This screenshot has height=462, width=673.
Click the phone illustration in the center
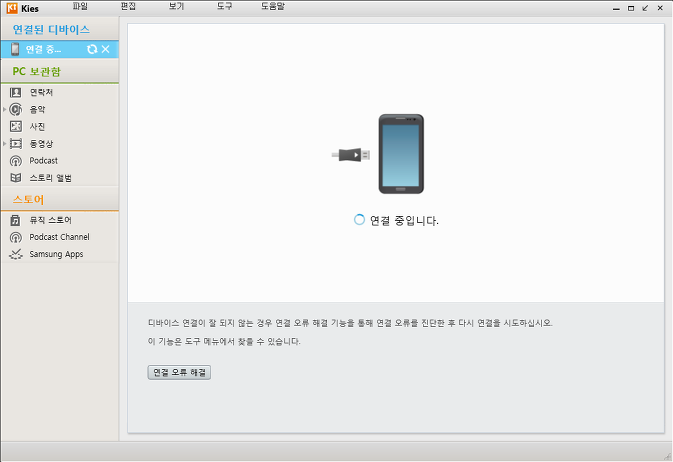tap(401, 154)
